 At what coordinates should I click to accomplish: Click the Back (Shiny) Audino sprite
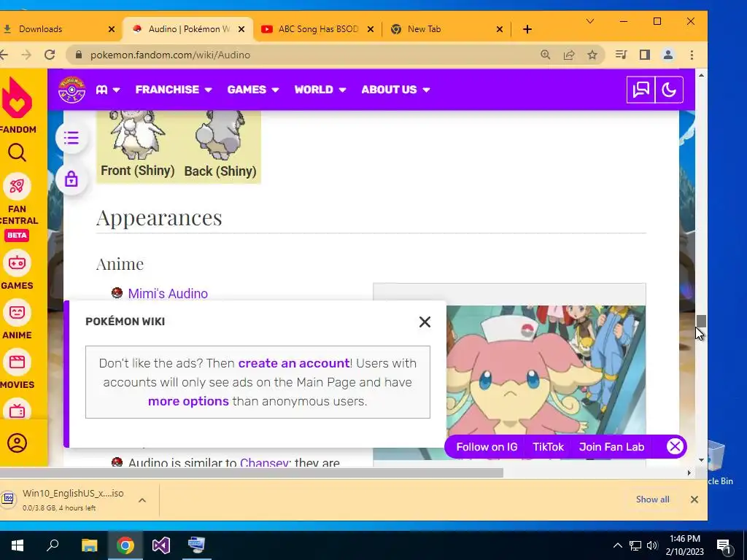[x=220, y=135]
